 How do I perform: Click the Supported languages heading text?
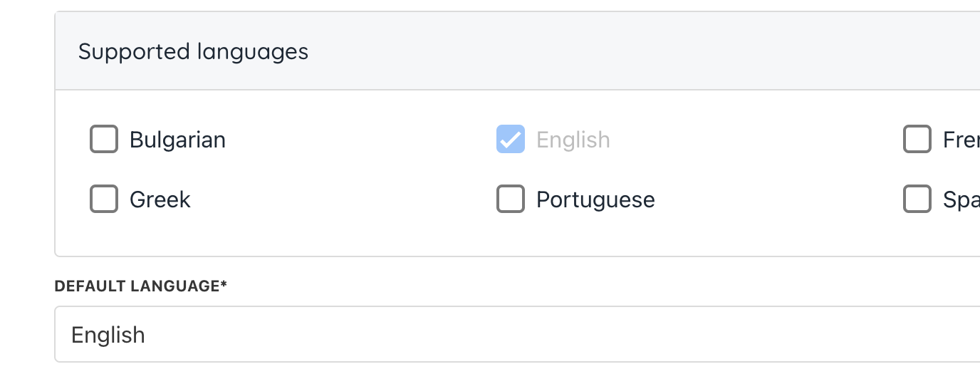click(193, 52)
